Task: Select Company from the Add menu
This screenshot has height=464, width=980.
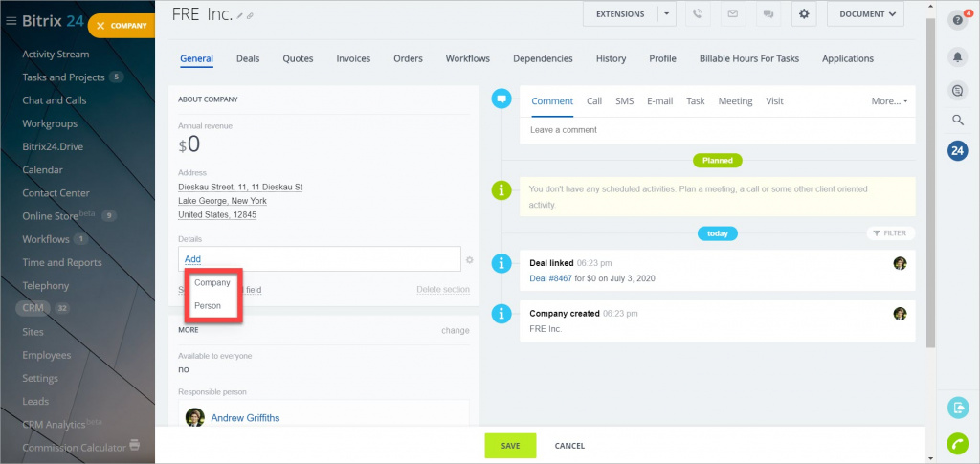Action: click(x=212, y=283)
